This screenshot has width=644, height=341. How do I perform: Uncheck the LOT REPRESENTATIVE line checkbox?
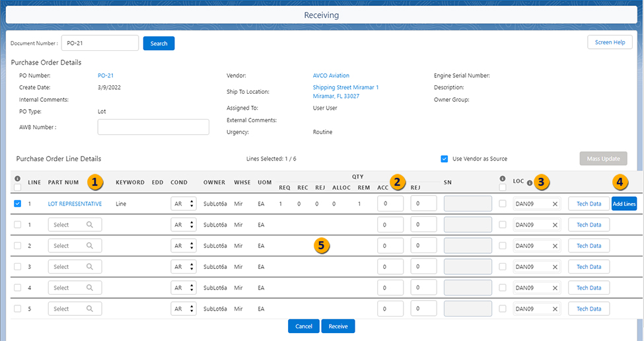(18, 204)
